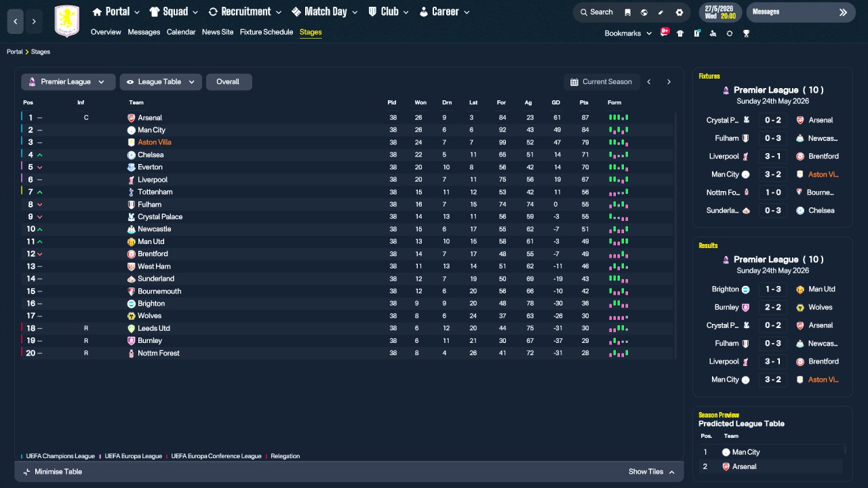Image resolution: width=868 pixels, height=488 pixels.
Task: Go to the Fixture Schedule tab
Action: [267, 33]
